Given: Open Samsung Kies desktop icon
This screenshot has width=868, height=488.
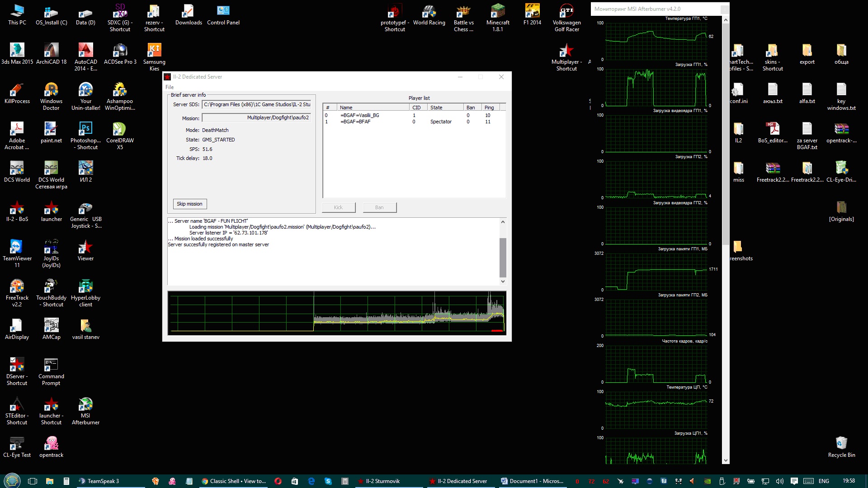Looking at the screenshot, I should 154,57.
